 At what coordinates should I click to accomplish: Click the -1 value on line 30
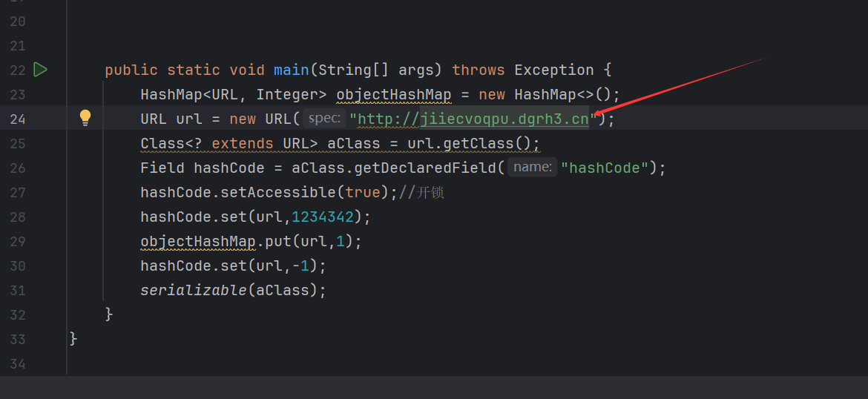coord(300,266)
